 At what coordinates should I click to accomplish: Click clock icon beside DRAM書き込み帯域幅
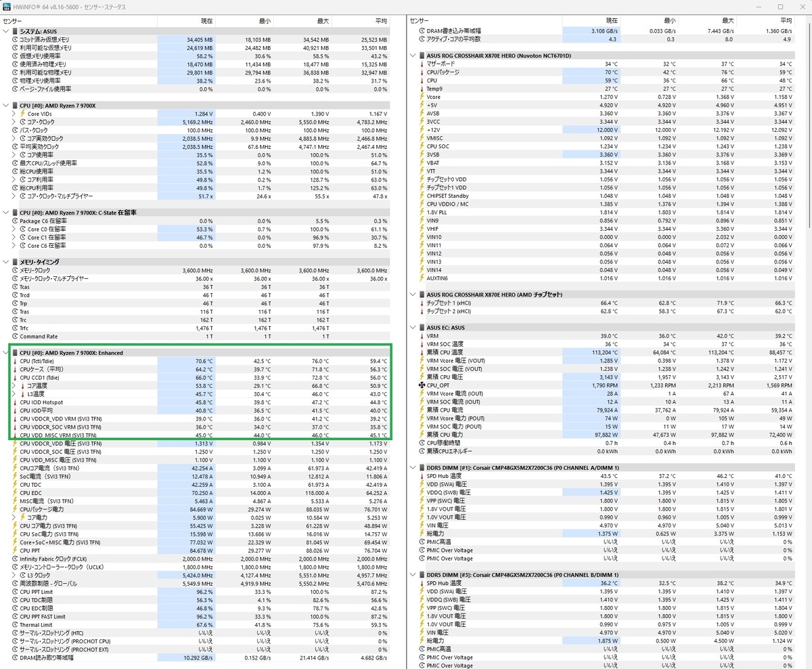pyautogui.click(x=422, y=31)
